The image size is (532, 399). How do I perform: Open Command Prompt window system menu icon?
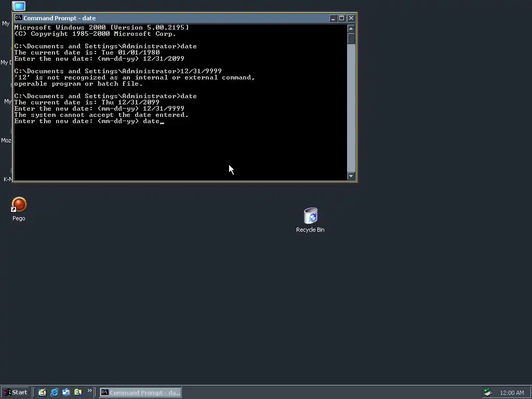point(18,18)
